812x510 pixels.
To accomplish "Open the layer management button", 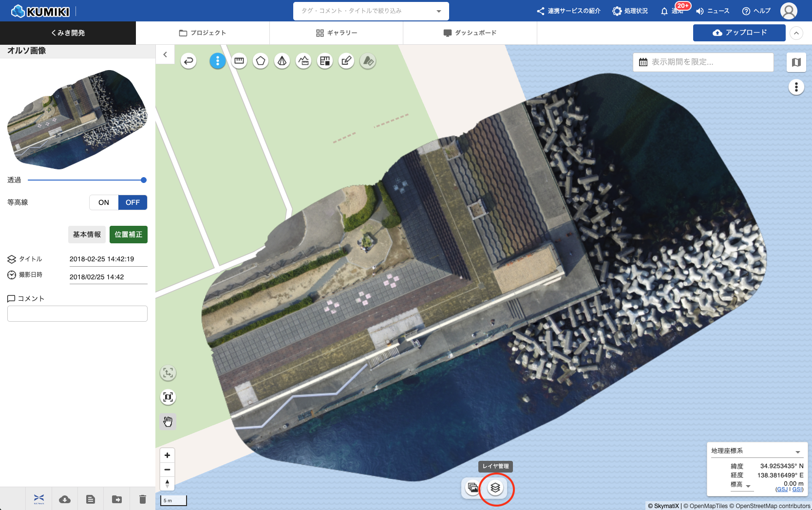I will coord(495,488).
